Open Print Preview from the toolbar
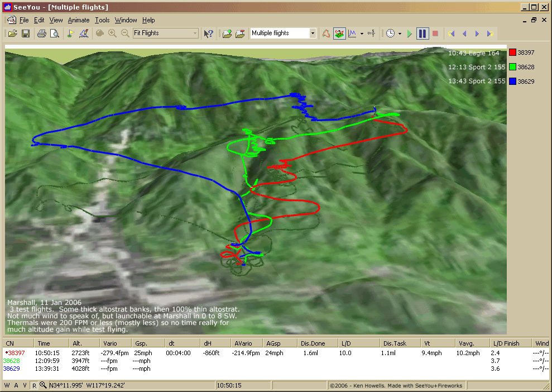This screenshot has height=392, width=552. click(54, 34)
